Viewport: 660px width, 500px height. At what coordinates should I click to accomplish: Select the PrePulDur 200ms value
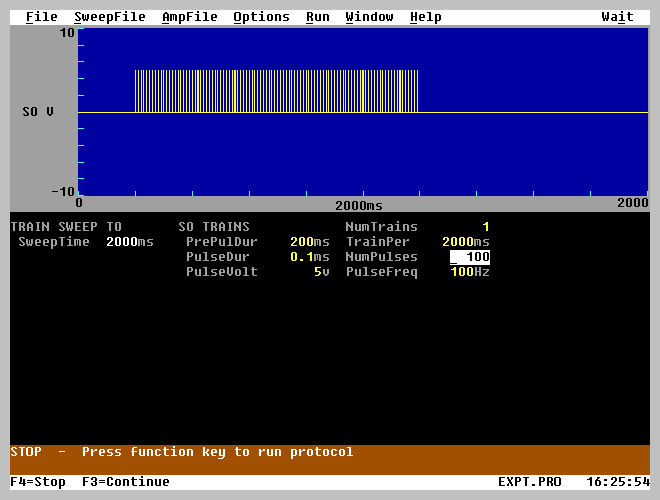tap(309, 242)
